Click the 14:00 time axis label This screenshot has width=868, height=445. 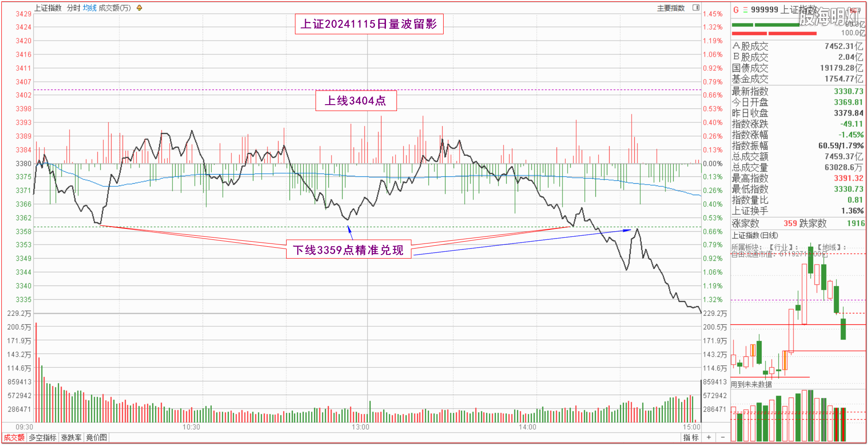[x=527, y=427]
